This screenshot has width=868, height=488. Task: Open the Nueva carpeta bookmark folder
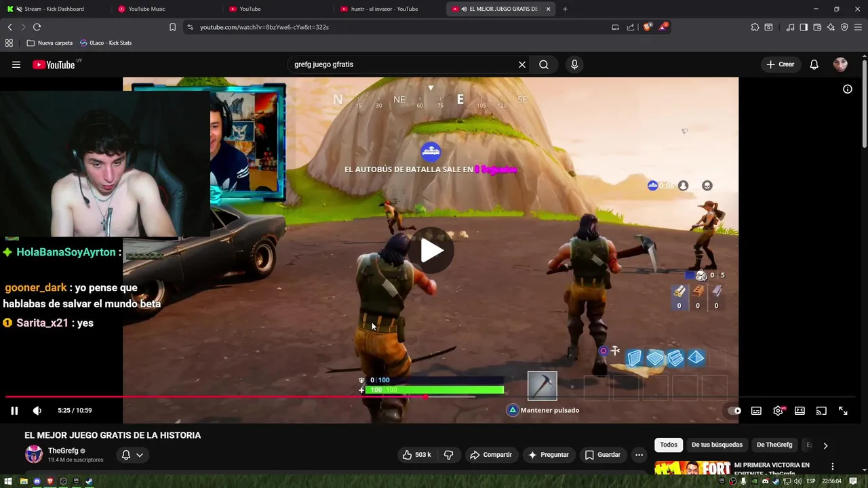click(49, 43)
